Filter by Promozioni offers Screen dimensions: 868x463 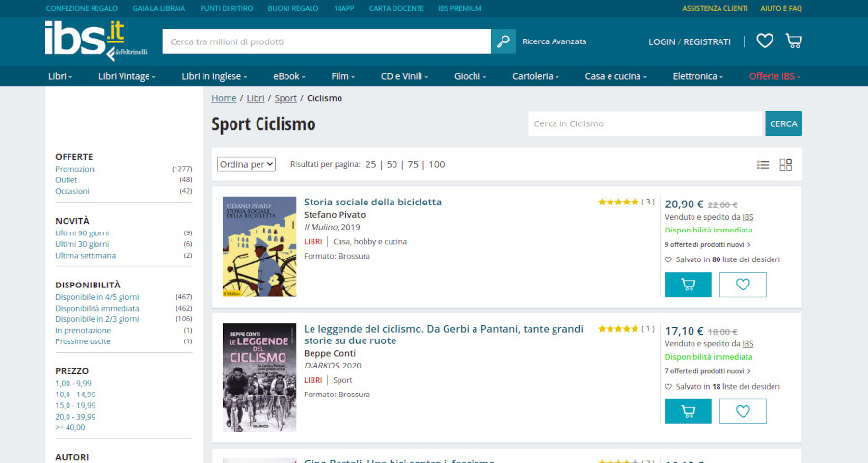pos(75,169)
